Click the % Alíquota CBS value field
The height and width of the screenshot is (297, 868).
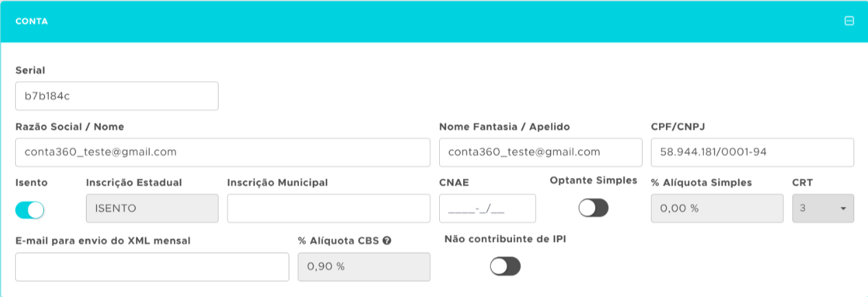(364, 267)
